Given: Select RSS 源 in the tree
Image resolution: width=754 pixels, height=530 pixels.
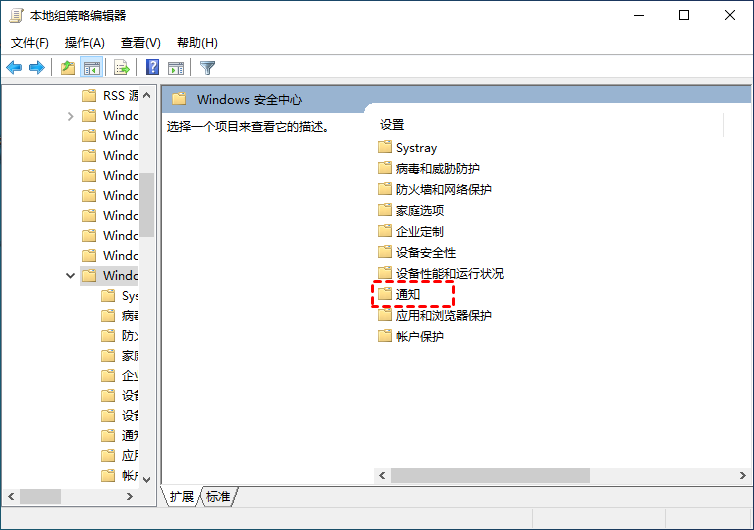Looking at the screenshot, I should [110, 96].
